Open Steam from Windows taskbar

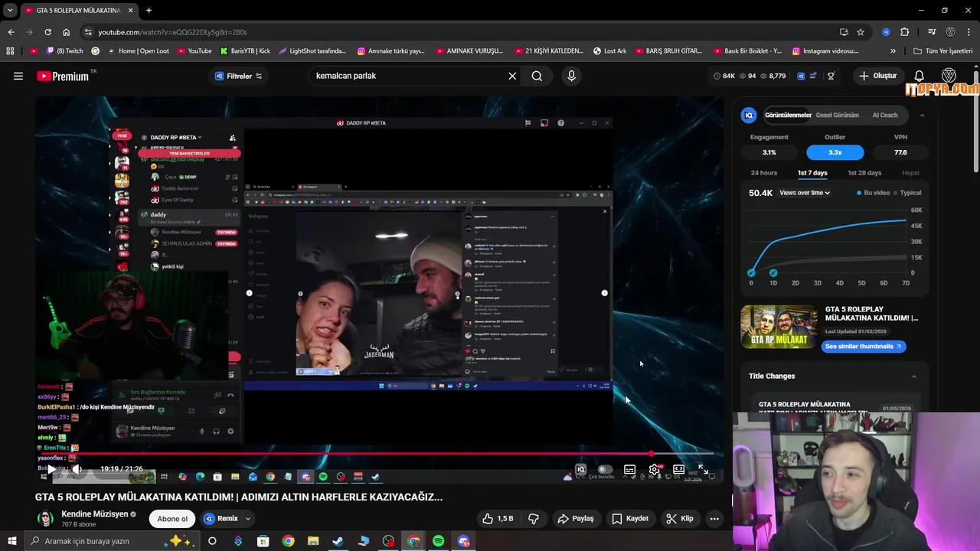click(338, 541)
